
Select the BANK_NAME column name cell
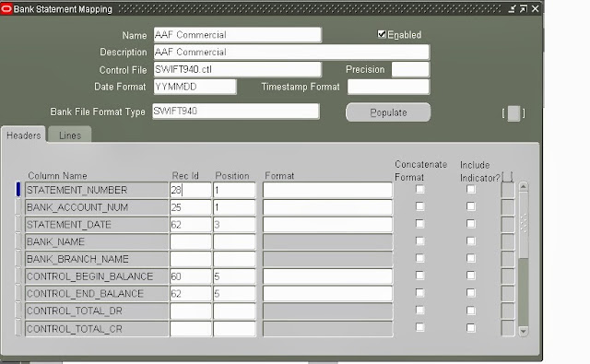click(x=96, y=241)
